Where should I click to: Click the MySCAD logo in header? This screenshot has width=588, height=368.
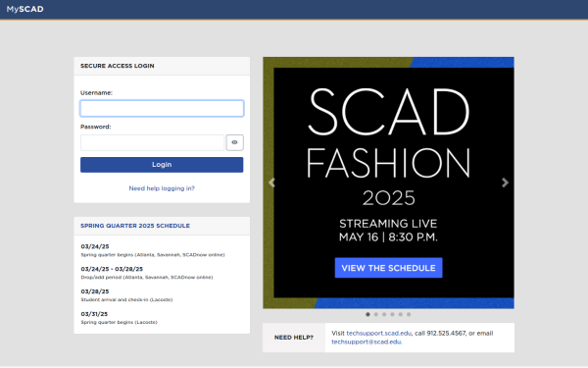tap(24, 9)
